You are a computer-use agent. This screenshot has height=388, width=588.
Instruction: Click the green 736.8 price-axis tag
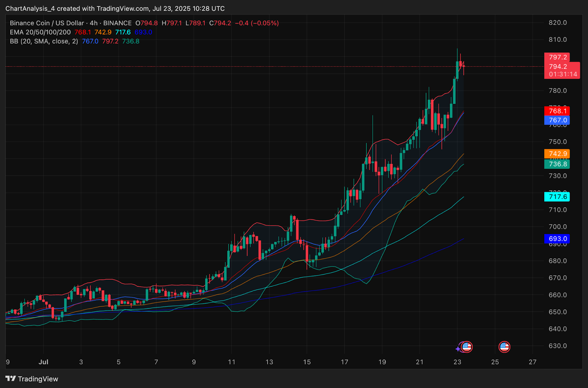(x=557, y=164)
